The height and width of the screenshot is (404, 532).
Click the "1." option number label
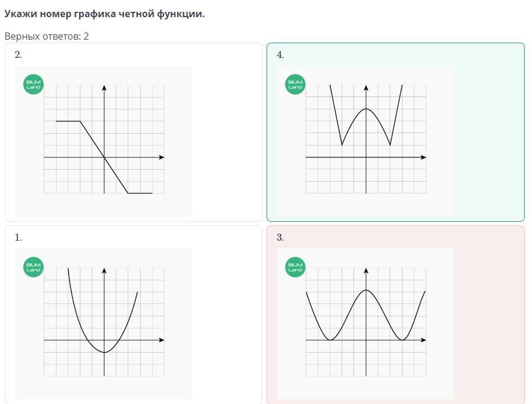18,238
